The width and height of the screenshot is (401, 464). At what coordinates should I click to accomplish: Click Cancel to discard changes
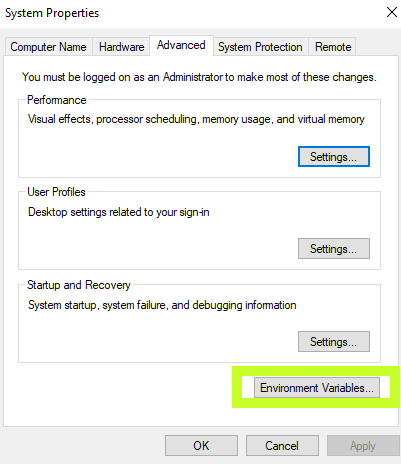(282, 446)
